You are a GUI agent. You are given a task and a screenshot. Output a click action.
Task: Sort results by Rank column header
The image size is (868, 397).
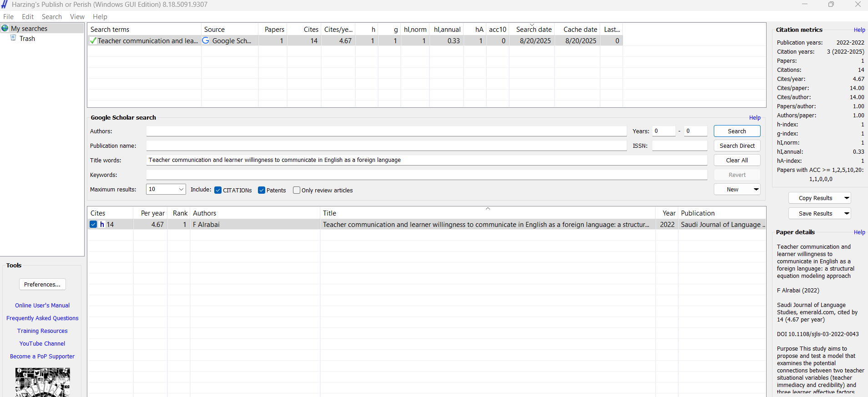179,213
